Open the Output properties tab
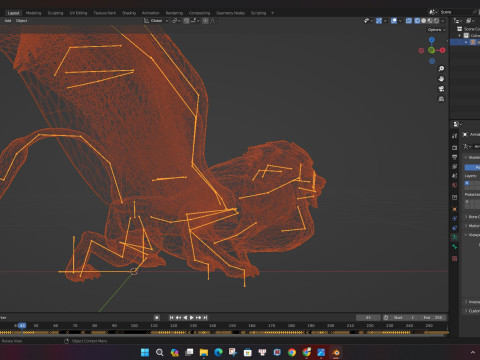480x360 pixels. point(454,157)
